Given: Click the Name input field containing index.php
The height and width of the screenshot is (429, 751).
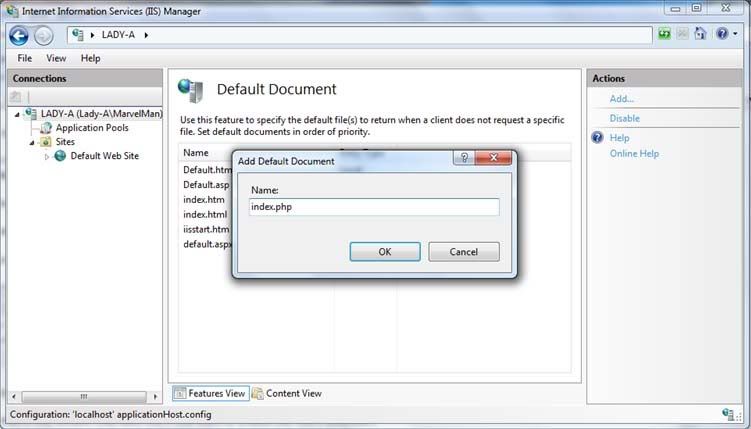Looking at the screenshot, I should 374,207.
